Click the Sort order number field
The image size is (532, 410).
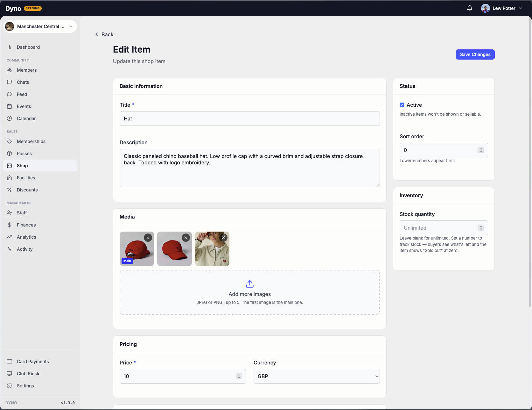(x=444, y=150)
